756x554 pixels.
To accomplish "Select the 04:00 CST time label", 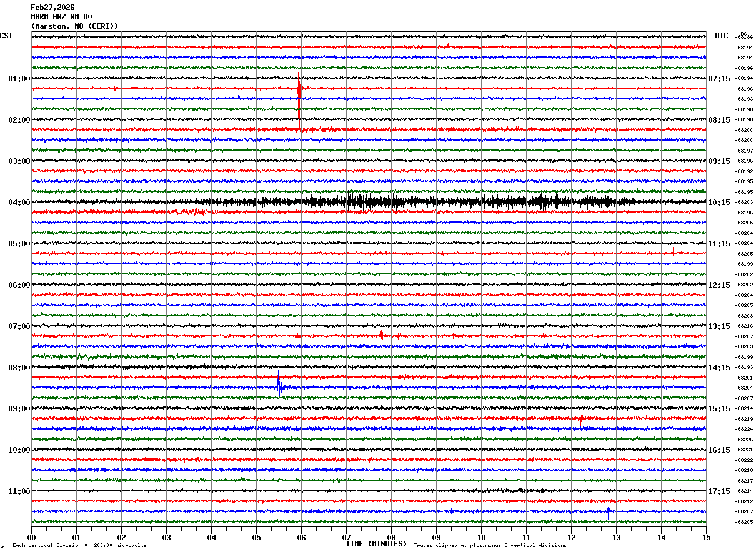I will pyautogui.click(x=19, y=202).
